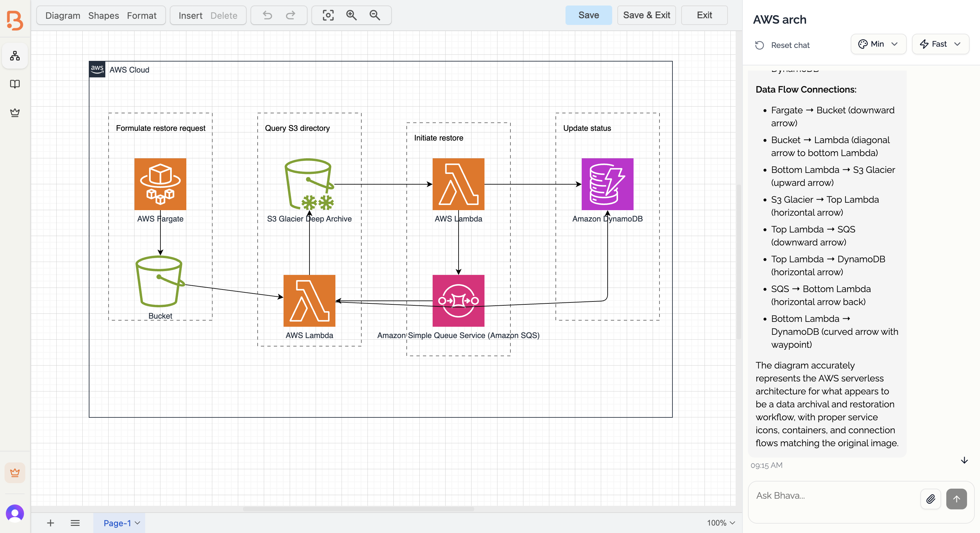Click the Reset chat icon
This screenshot has width=980, height=533.
click(760, 45)
